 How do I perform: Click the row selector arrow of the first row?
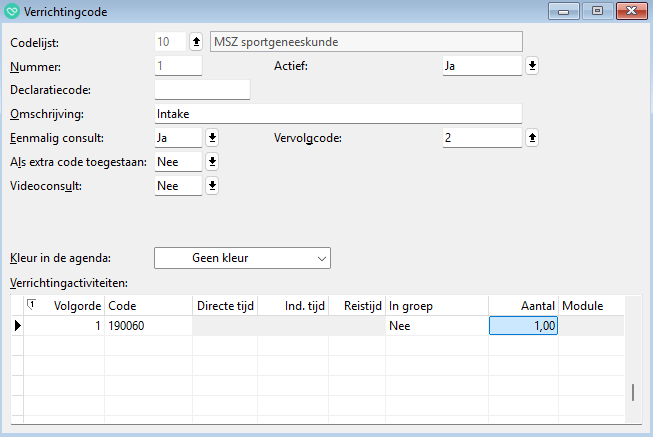pyautogui.click(x=17, y=326)
